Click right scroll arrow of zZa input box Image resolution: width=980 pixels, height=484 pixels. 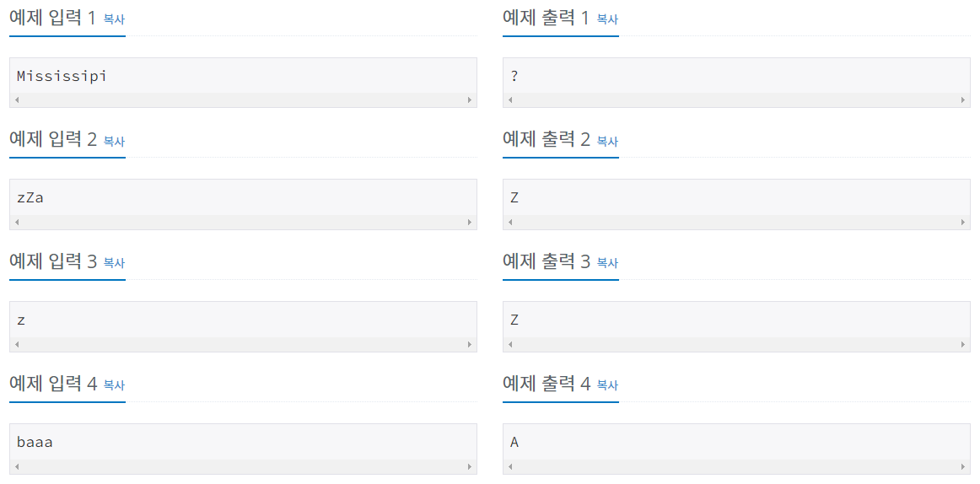tap(470, 222)
